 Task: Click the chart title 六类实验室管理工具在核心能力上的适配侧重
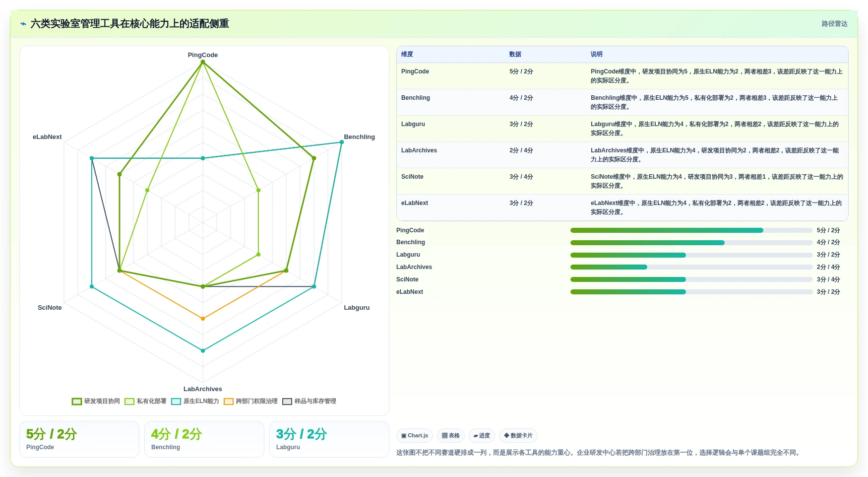pos(130,24)
